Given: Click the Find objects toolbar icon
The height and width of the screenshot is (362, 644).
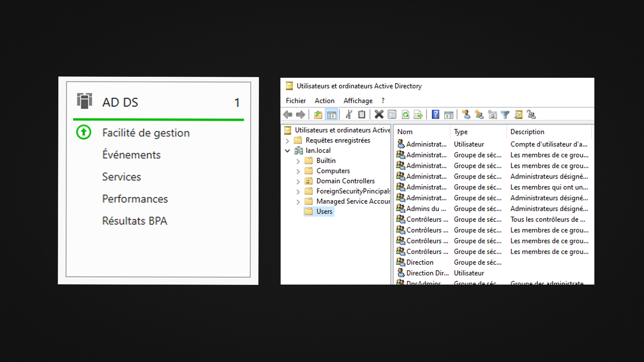Looking at the screenshot, I should [518, 115].
